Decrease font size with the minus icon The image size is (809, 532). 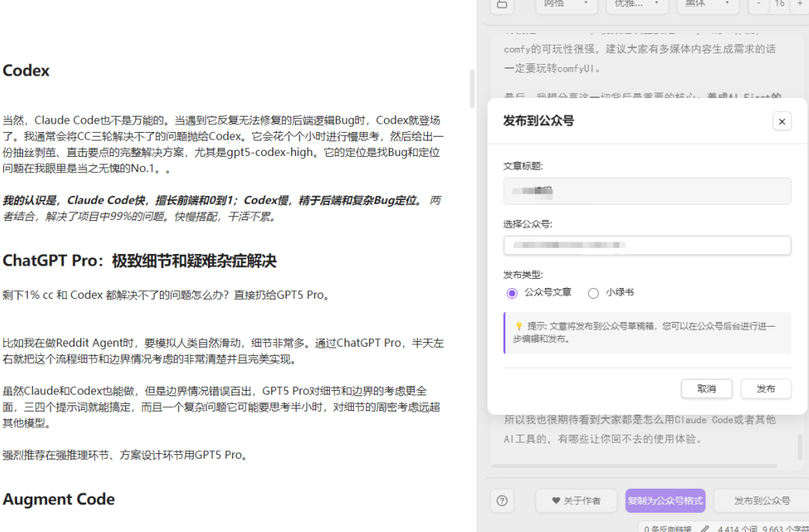click(x=760, y=5)
